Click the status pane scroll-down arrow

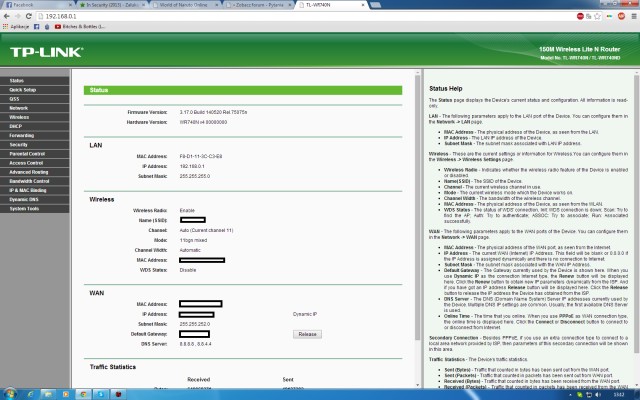(418, 385)
